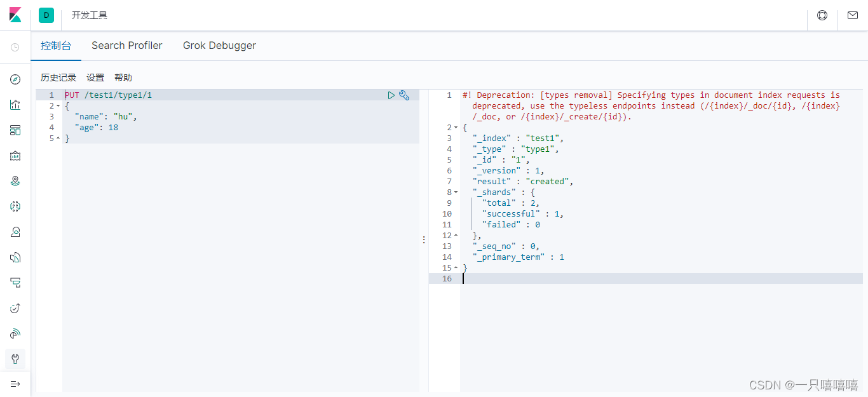Viewport: 868px width, 397px height.
Task: Click the PUT /test1/type1/1 request line
Action: [109, 95]
